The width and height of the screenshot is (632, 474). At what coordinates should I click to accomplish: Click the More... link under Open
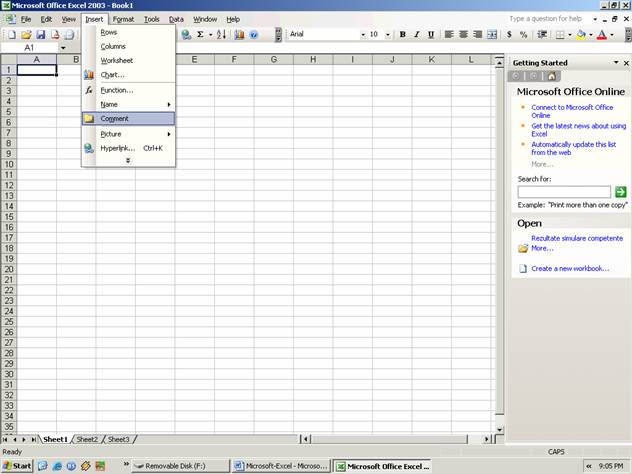542,248
